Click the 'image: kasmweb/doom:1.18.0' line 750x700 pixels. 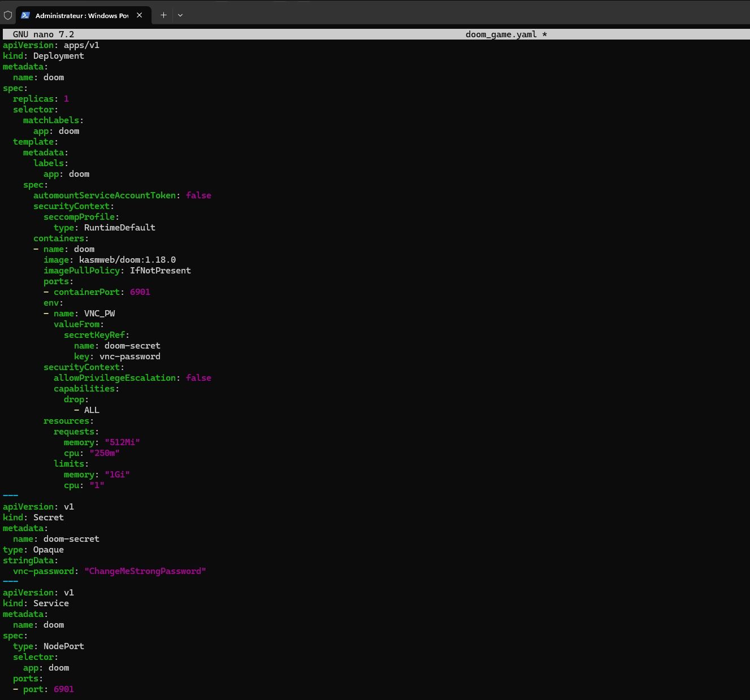pyautogui.click(x=110, y=260)
